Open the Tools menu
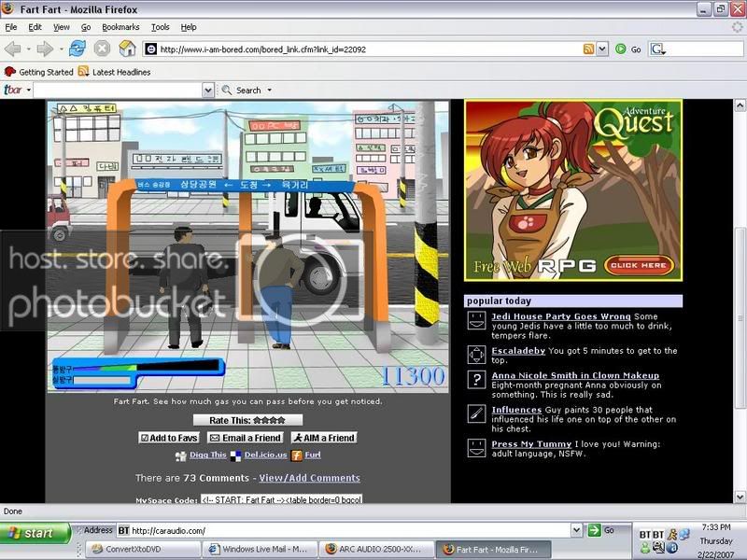This screenshot has height=560, width=747. (160, 27)
